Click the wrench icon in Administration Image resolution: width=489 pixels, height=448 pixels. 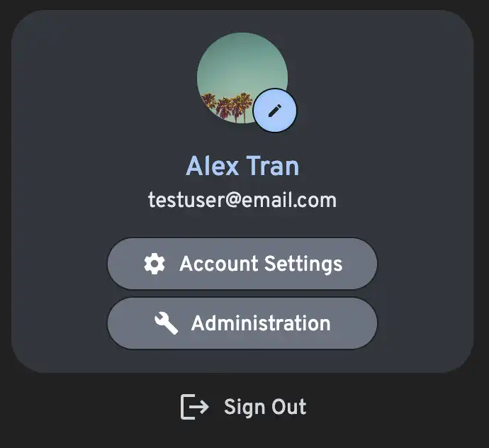tap(167, 323)
